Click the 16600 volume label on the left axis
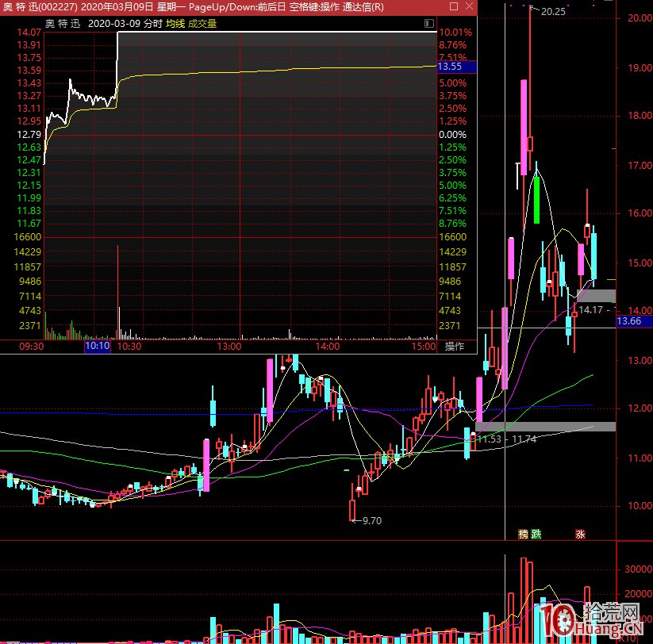This screenshot has height=644, width=653. pos(28,237)
